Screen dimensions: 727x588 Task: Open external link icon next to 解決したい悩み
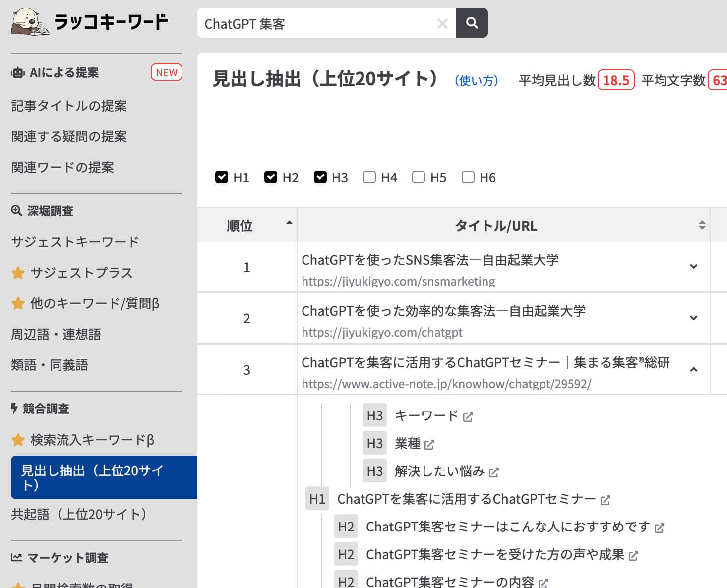click(493, 472)
